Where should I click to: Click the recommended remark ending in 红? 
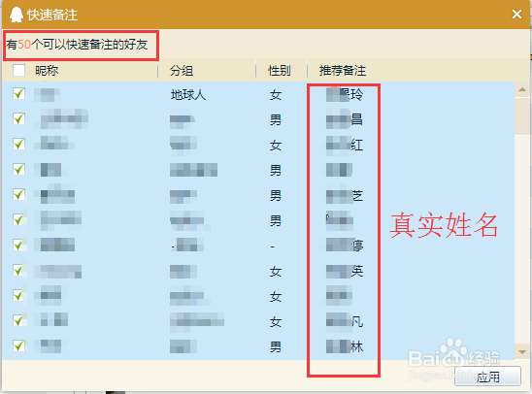pos(345,145)
